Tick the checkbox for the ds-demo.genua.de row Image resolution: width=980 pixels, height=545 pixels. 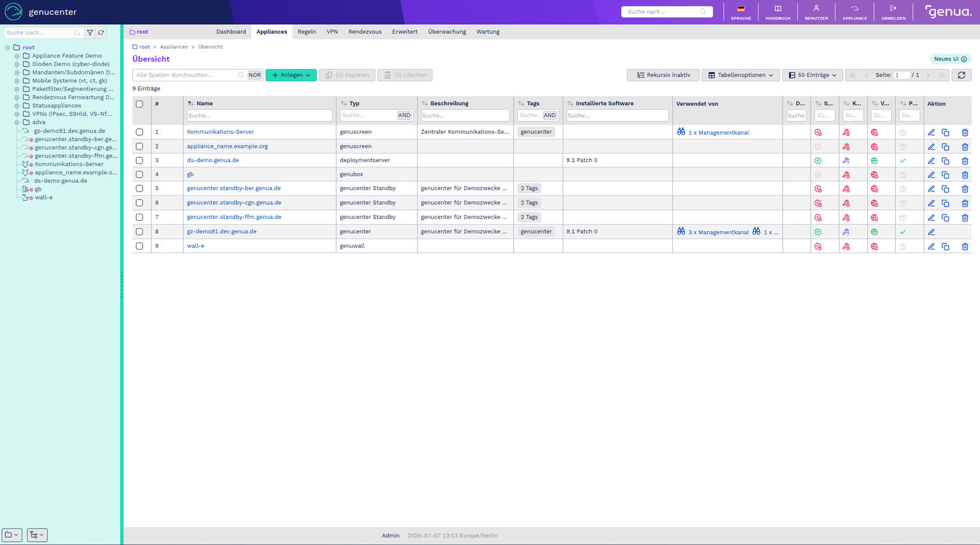tap(139, 160)
